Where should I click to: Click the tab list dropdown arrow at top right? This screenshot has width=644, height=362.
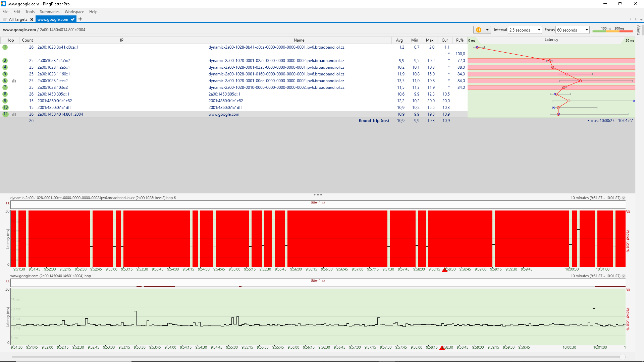pos(641,19)
